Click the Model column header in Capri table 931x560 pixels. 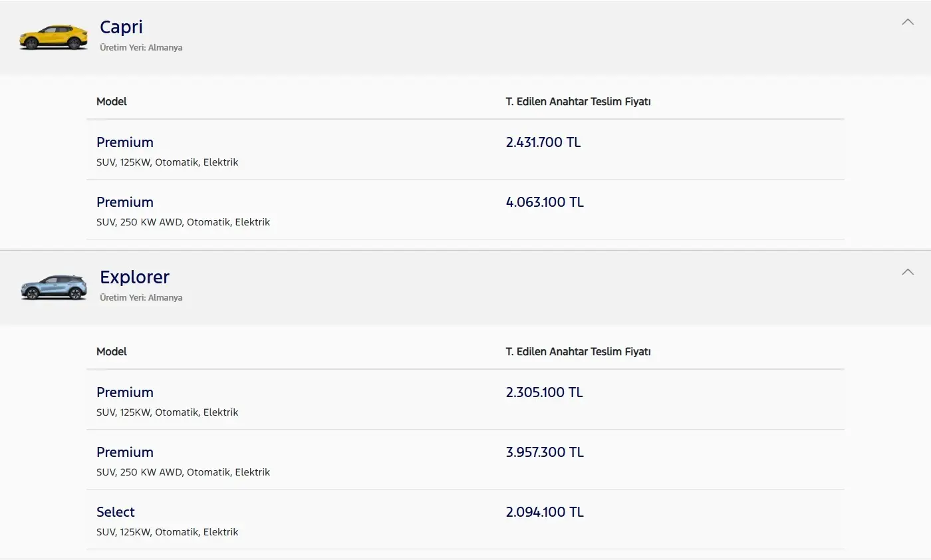coord(112,102)
